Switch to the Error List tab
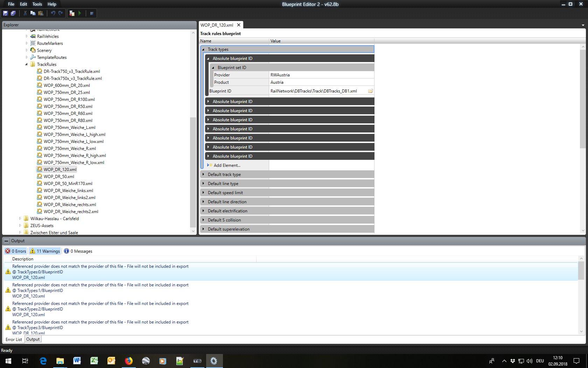 point(14,339)
